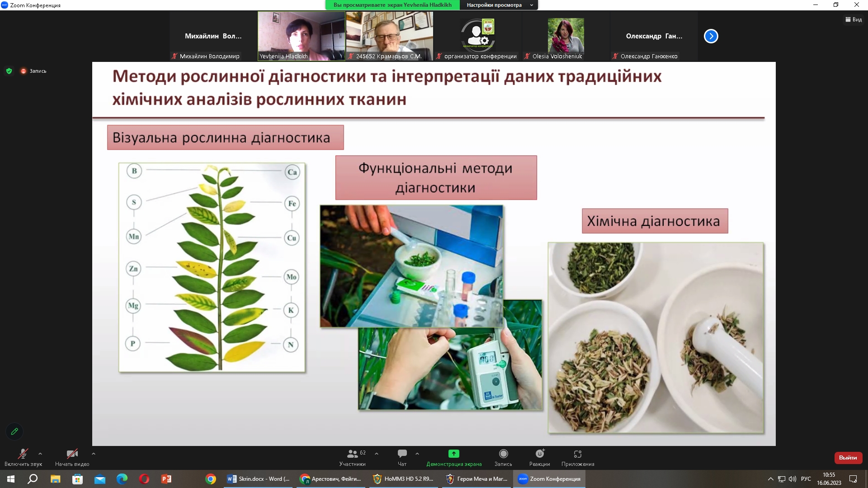Show next participants with the blue arrow
Viewport: 868px width, 488px height.
(711, 36)
